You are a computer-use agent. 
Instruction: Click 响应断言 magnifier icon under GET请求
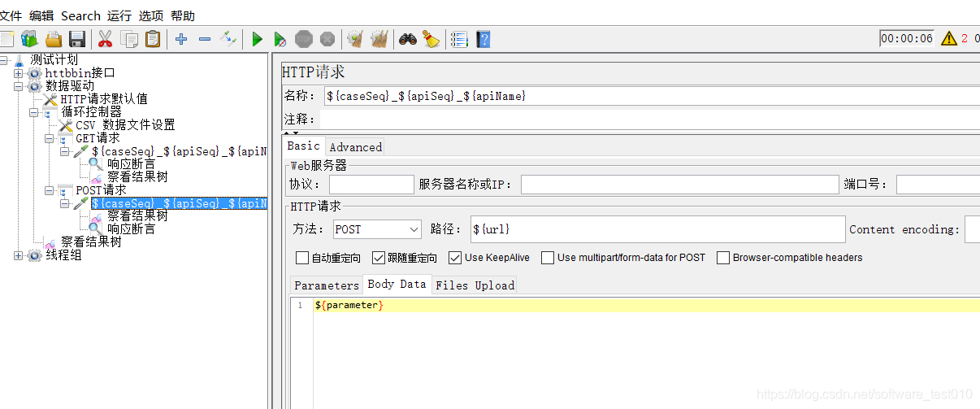[x=96, y=163]
